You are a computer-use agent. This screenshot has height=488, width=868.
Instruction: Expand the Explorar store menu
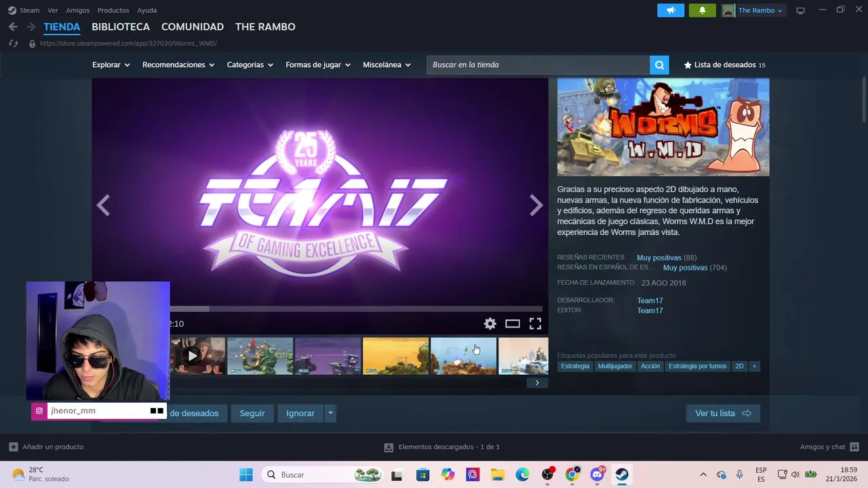tap(111, 65)
